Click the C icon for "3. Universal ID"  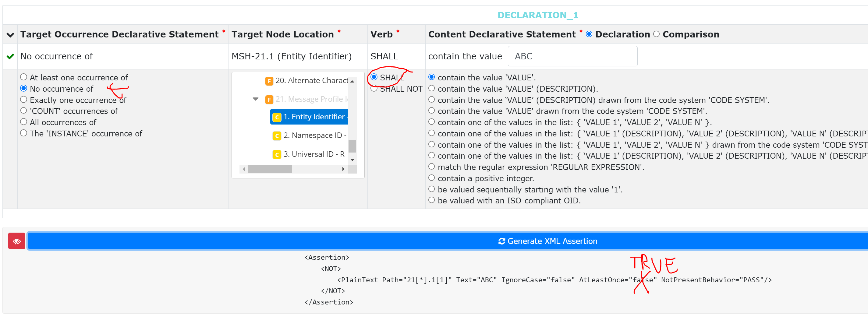coord(277,155)
